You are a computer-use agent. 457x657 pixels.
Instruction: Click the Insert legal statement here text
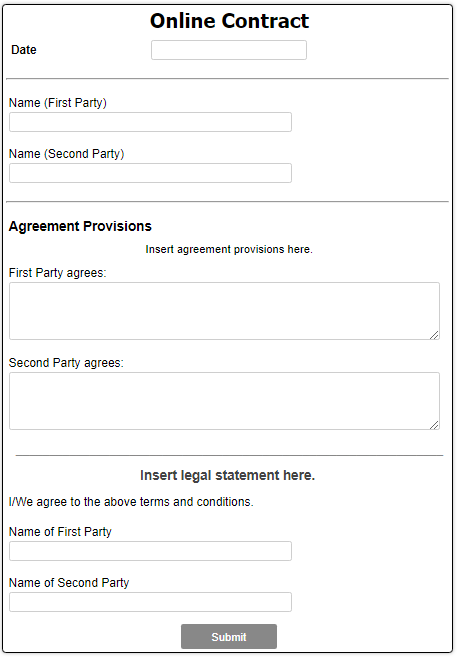click(x=227, y=476)
